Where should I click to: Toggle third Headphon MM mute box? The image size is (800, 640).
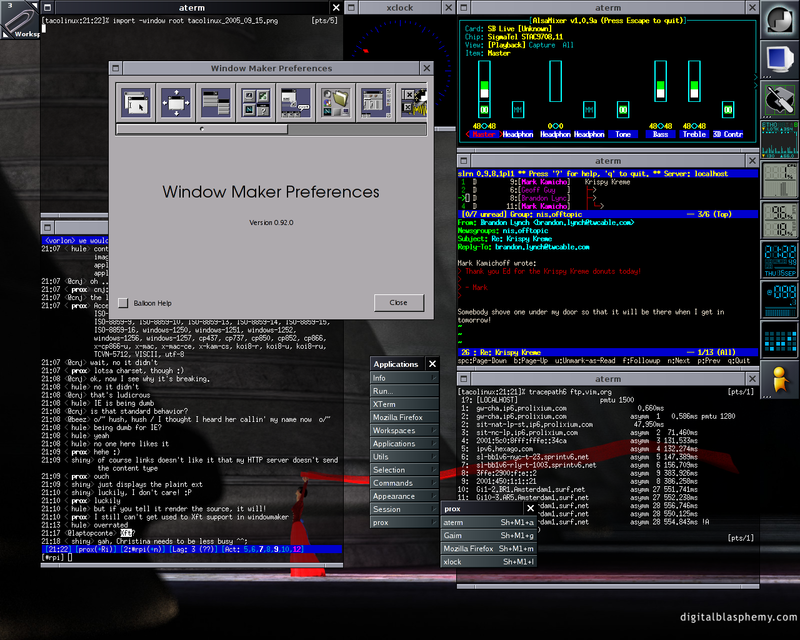coord(589,110)
